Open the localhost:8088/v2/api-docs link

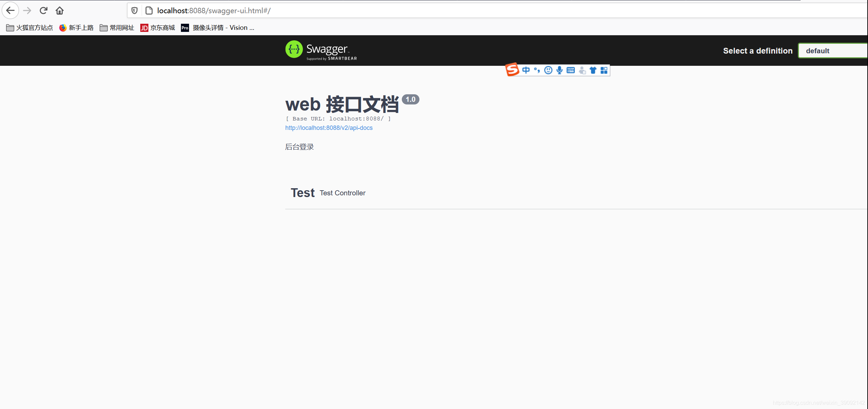point(329,128)
